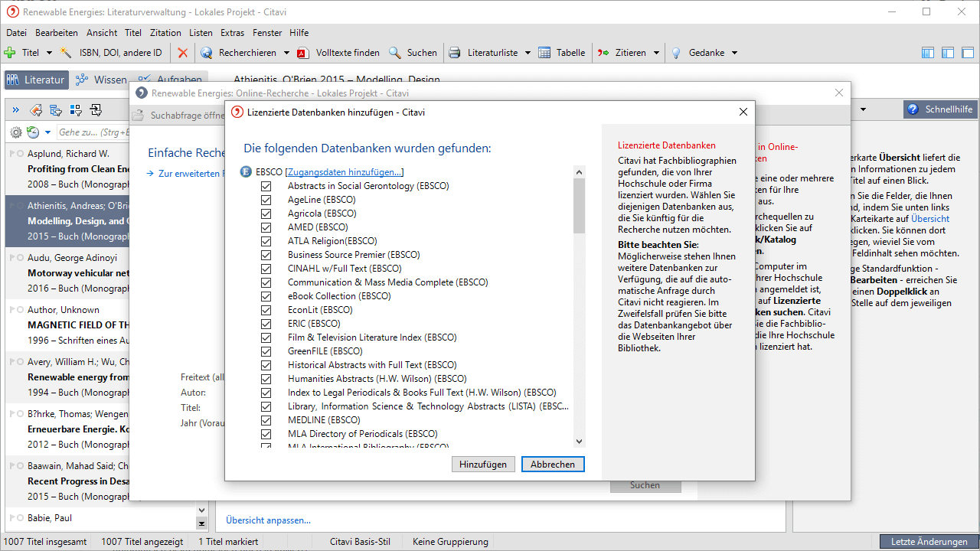This screenshot has height=551, width=980.
Task: Click the database list scroll-down arrow
Action: (579, 441)
